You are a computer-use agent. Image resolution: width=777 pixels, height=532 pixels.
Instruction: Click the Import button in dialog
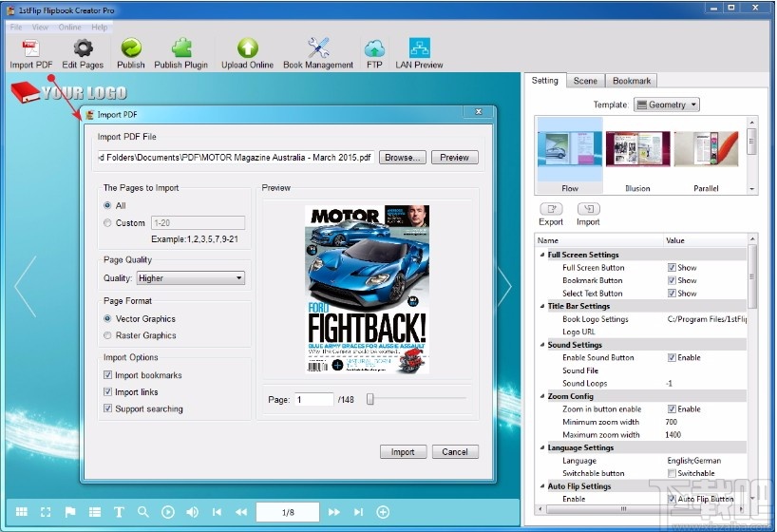403,451
